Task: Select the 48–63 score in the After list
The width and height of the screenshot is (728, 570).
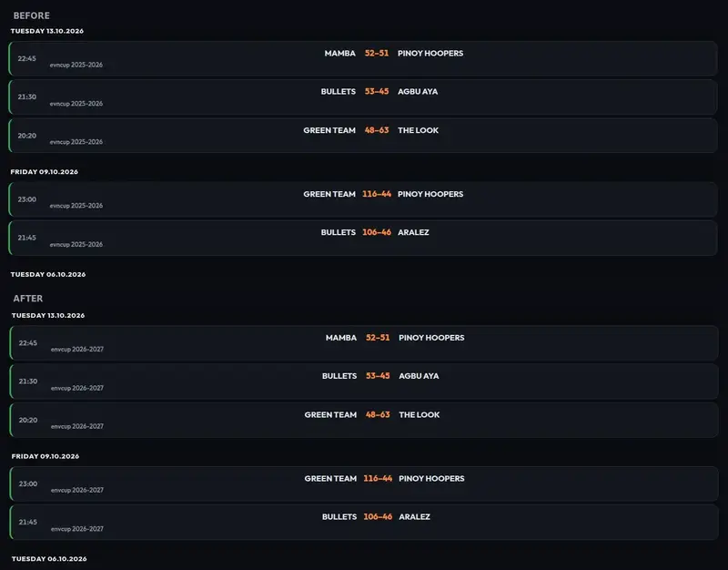Action: [378, 415]
